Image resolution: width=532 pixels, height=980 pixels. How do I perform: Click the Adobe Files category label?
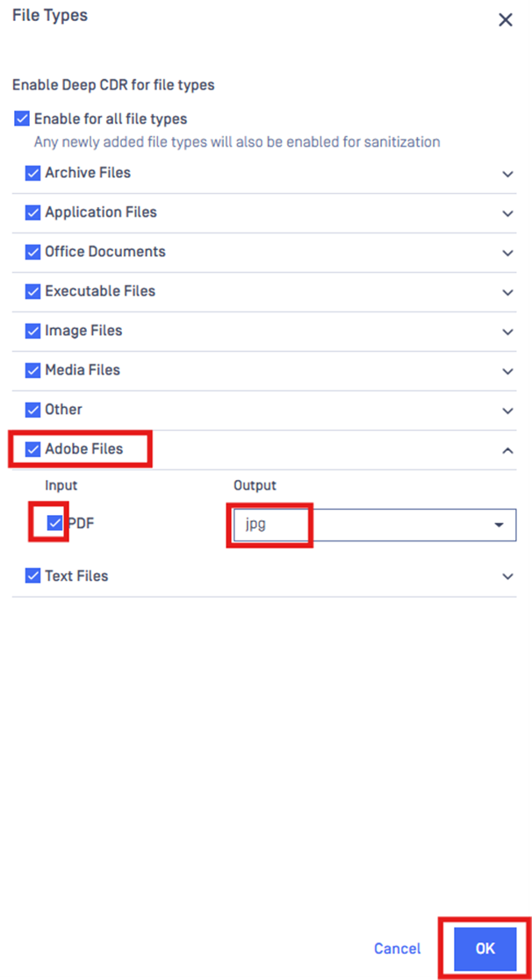tap(83, 448)
